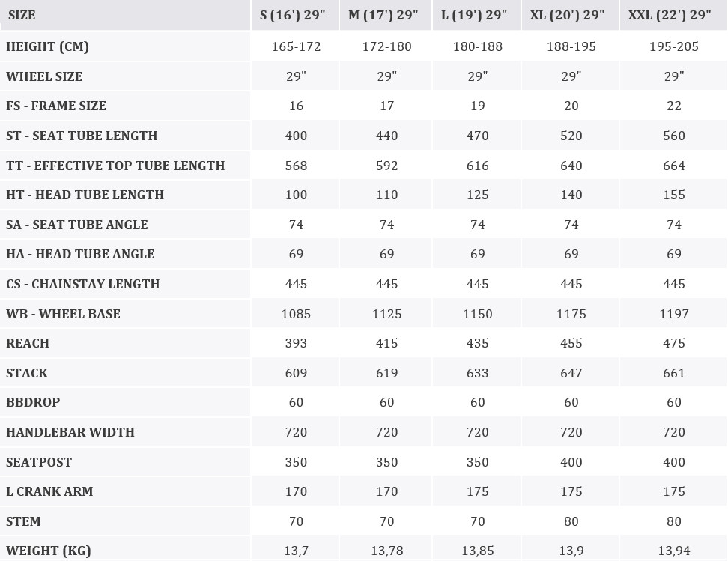This screenshot has height=561, width=728.
Task: Select the TT - EFFECTIVE TOP TUBE LENGTH label
Action: point(115,166)
